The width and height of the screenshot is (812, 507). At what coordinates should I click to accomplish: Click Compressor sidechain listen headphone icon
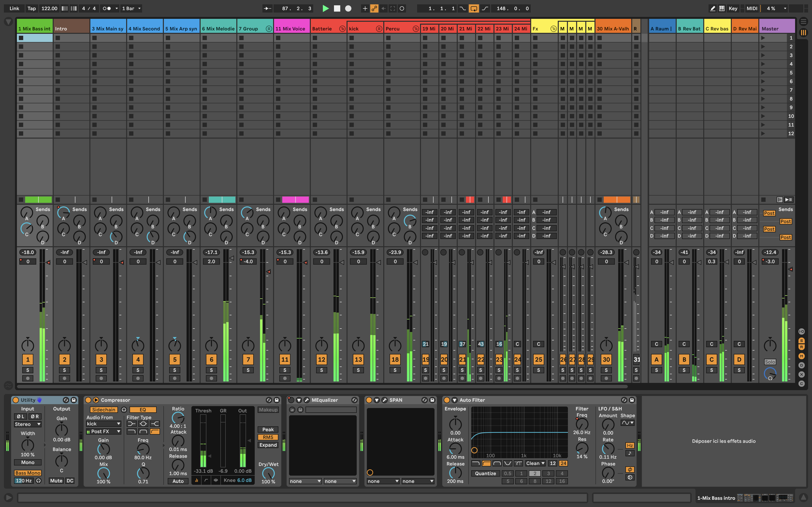tap(124, 410)
